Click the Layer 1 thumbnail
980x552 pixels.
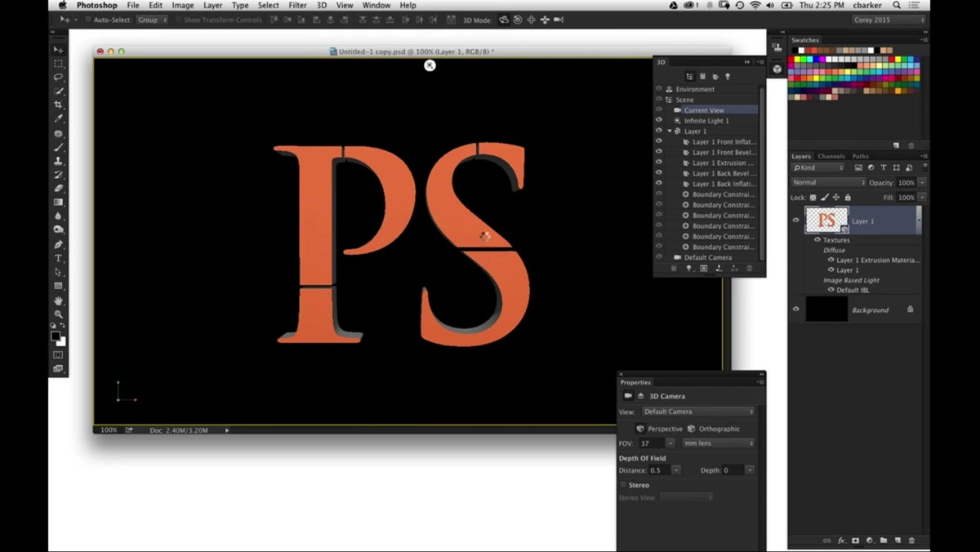coord(827,220)
